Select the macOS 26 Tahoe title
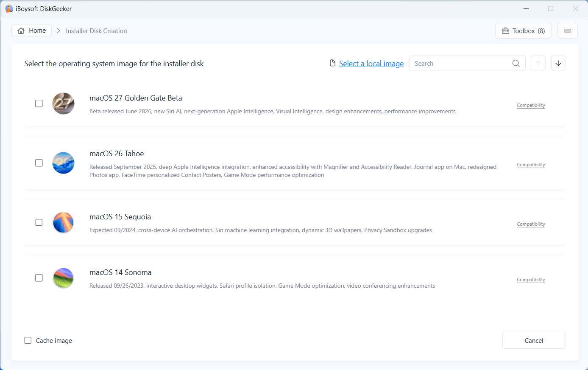The width and height of the screenshot is (588, 370). (117, 154)
